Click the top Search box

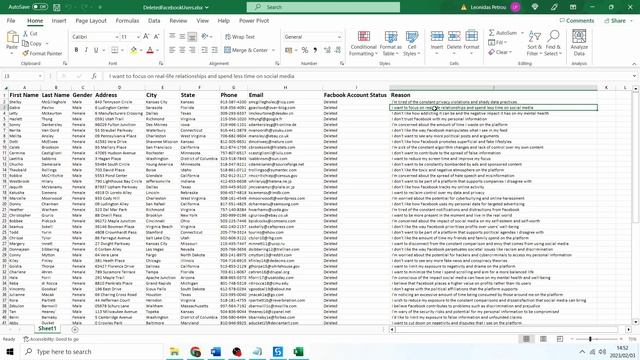pos(323,7)
